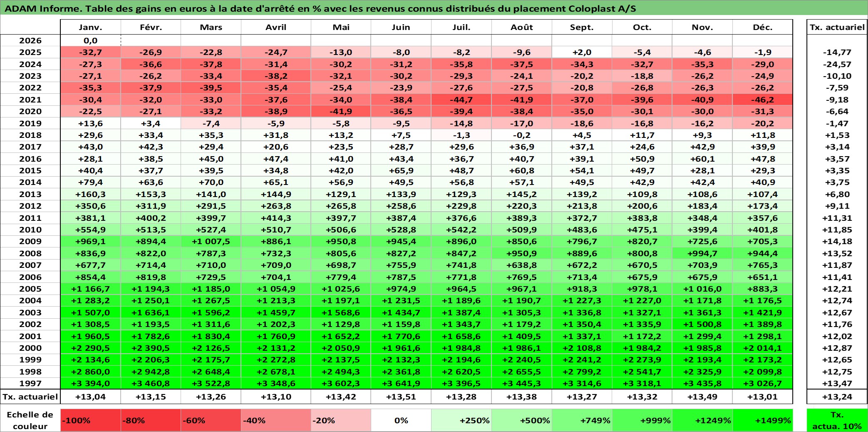Select the 2026 Janv. value 0,0

tap(91, 40)
